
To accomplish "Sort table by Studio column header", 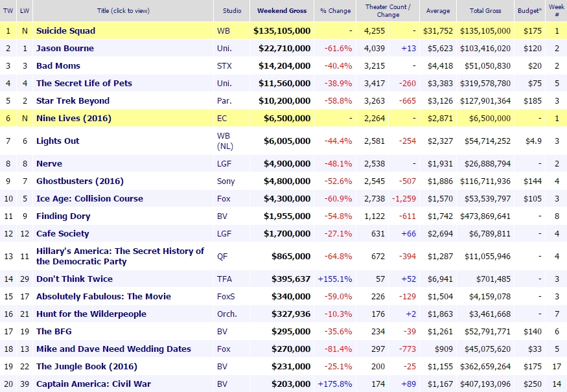I will pyautogui.click(x=232, y=10).
